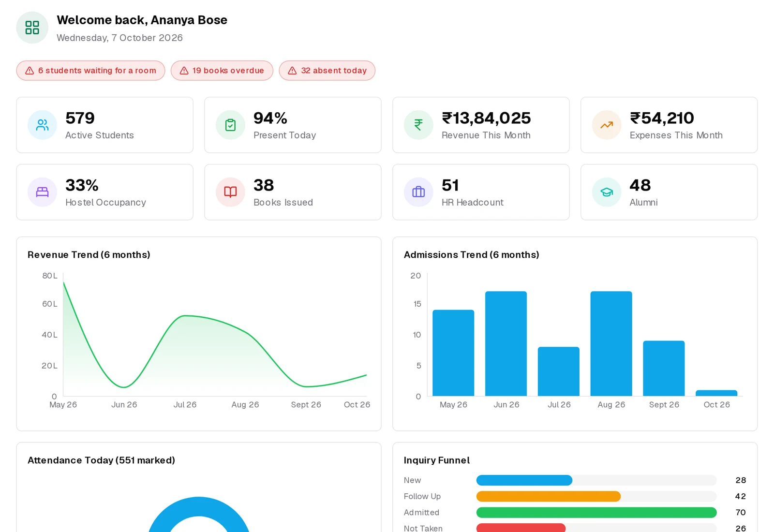Click the rupee icon on Revenue This Month
774x532 pixels.
[x=418, y=125]
